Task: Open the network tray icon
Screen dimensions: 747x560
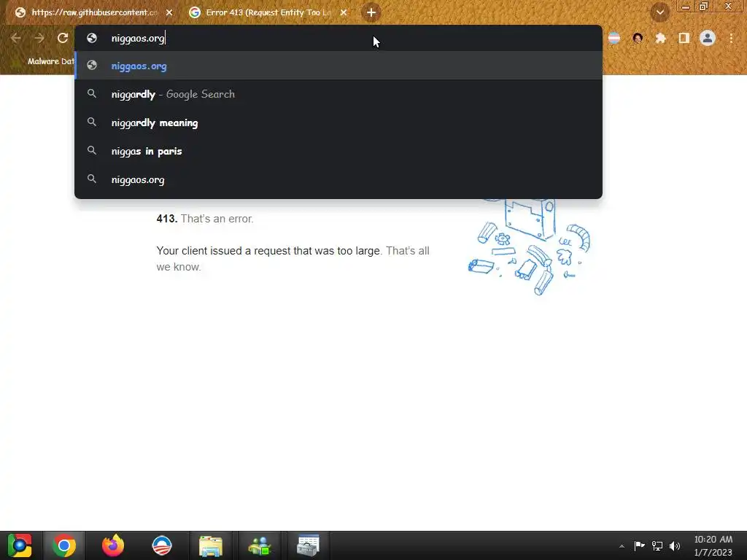Action: pos(657,545)
